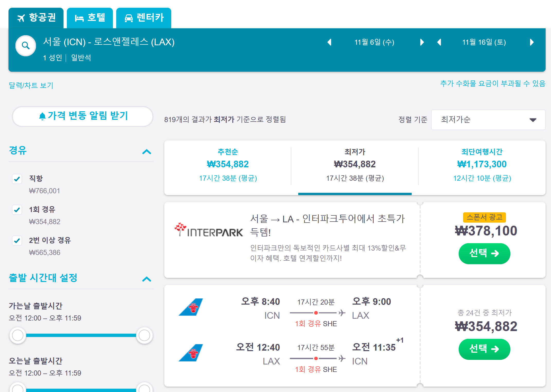Viewport: 551px width, 392px height.
Task: Select the 최단여행시간 sorting tab
Action: [482, 165]
